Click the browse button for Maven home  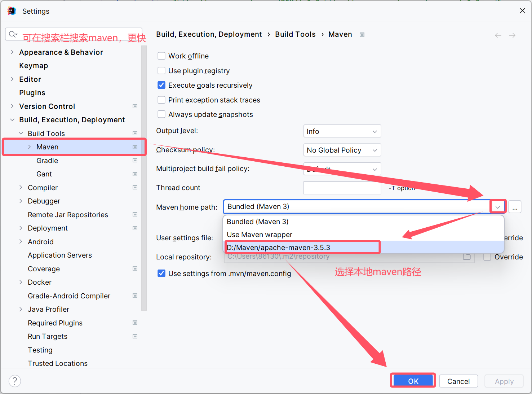[x=515, y=207]
